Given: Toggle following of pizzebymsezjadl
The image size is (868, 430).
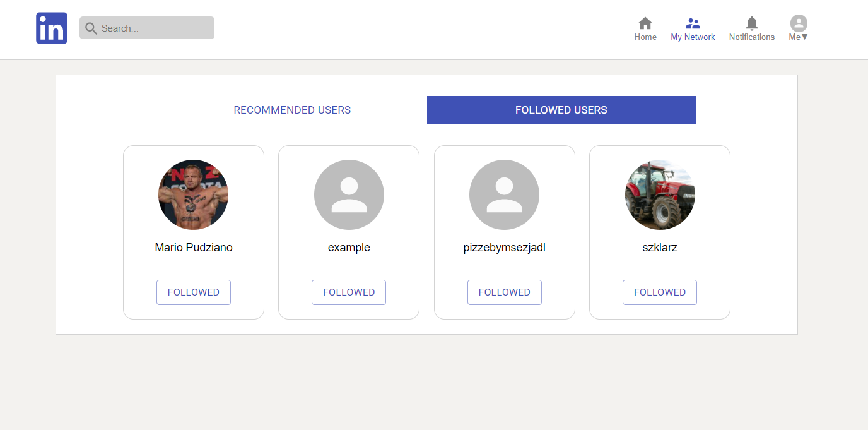Looking at the screenshot, I should click(x=504, y=292).
